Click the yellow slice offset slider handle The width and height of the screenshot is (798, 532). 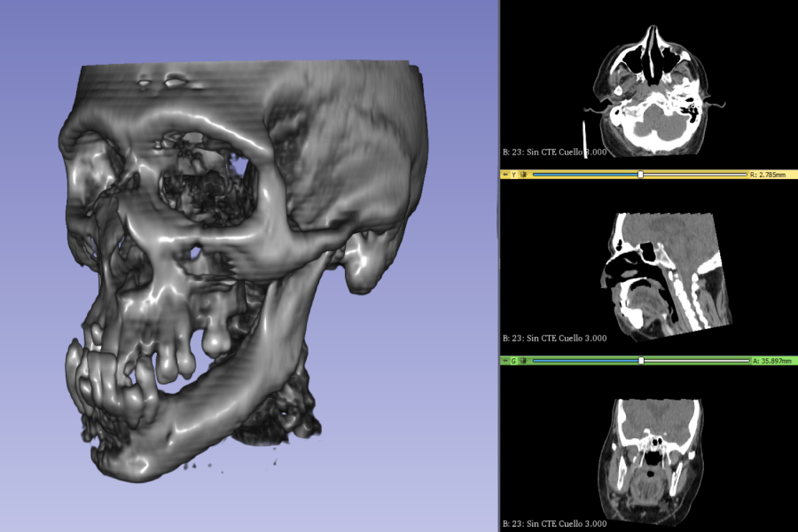tap(641, 175)
